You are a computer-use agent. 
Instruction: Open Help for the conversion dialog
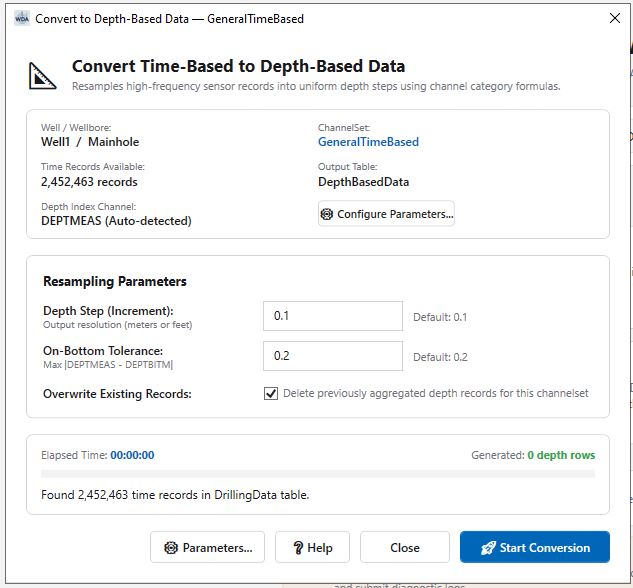click(312, 547)
